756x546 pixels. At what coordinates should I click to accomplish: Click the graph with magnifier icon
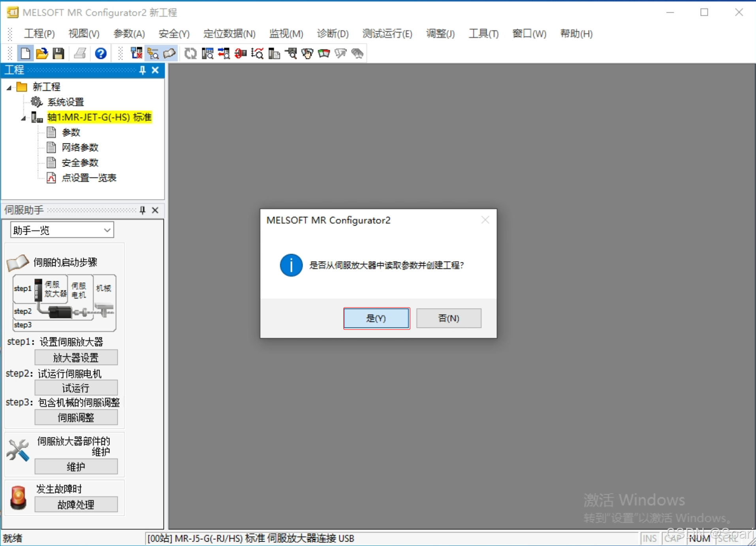[257, 53]
